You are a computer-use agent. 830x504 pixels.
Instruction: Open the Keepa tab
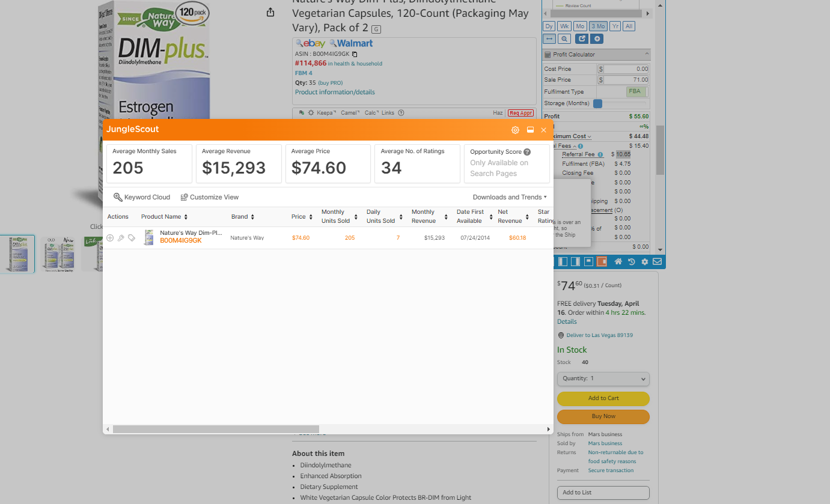coord(327,113)
